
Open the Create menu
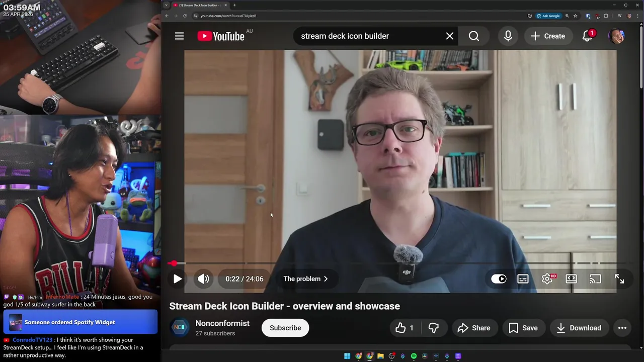coord(548,36)
